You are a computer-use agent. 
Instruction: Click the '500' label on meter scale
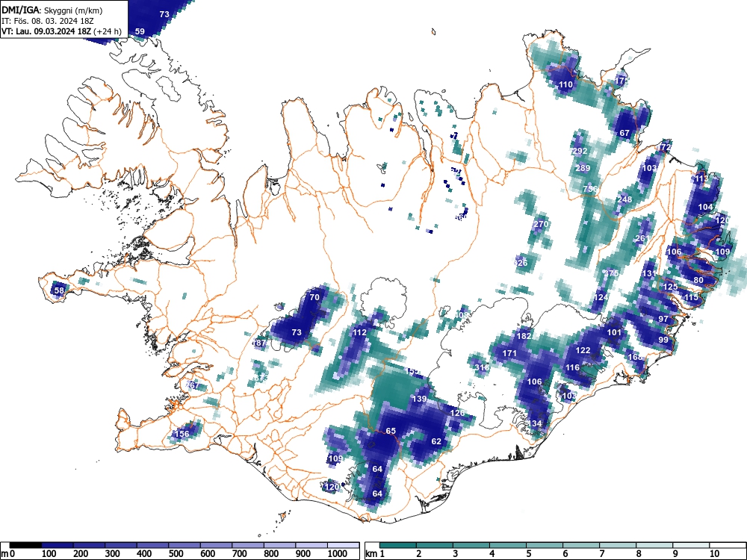pyautogui.click(x=176, y=554)
